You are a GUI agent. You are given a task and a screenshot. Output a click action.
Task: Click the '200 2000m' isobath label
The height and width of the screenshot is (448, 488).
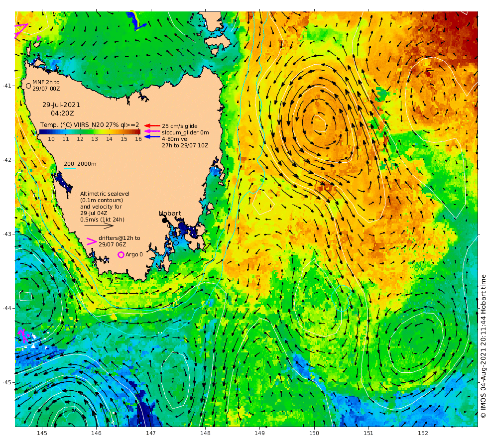(x=80, y=164)
